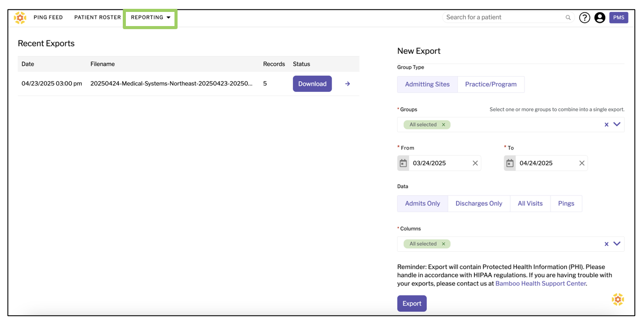
Task: Click the Filename column header
Action: (x=102, y=64)
